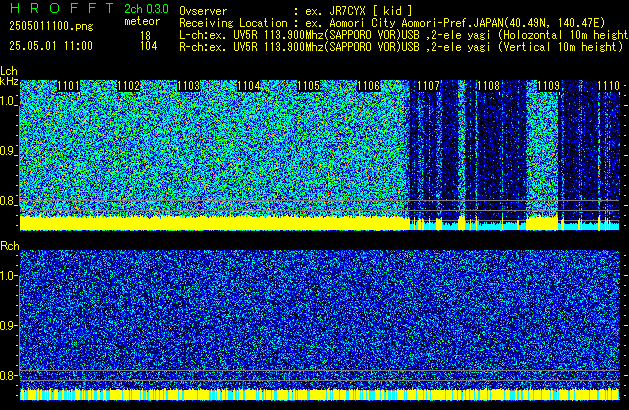The width and height of the screenshot is (629, 410).
Task: Click the Rch channel label
Action: point(10,246)
